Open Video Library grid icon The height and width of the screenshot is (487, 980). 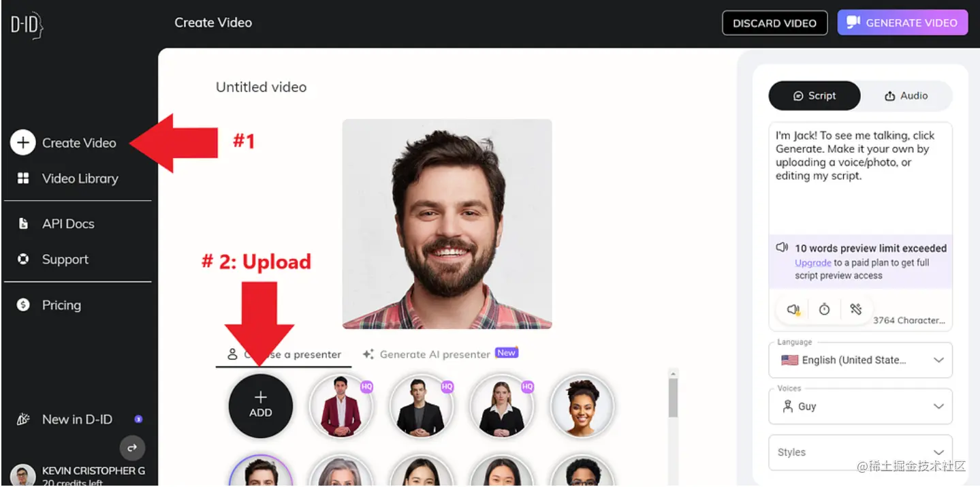(x=23, y=178)
